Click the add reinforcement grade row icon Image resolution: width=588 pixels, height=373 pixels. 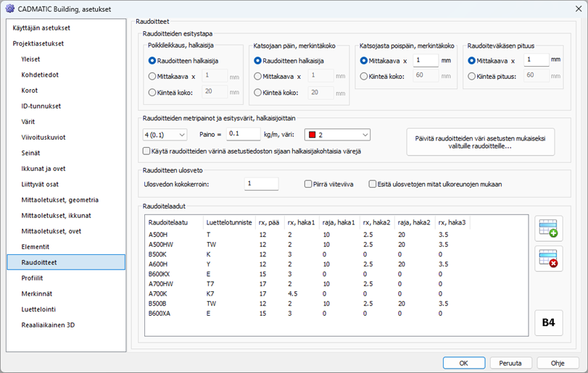pyautogui.click(x=548, y=228)
